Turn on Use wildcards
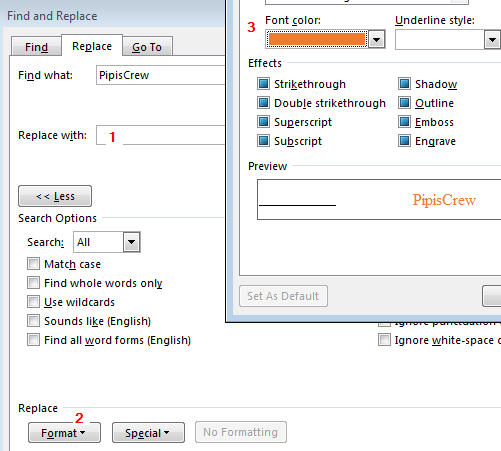Image resolution: width=501 pixels, height=451 pixels. click(33, 302)
